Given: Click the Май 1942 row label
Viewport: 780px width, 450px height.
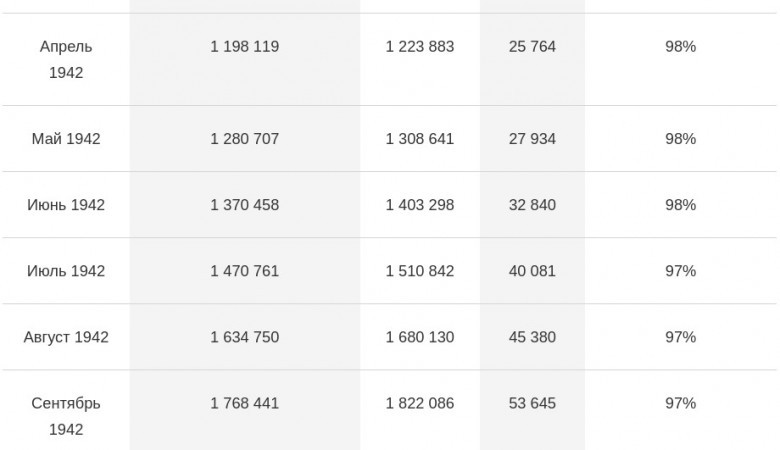Looking at the screenshot, I should [66, 139].
